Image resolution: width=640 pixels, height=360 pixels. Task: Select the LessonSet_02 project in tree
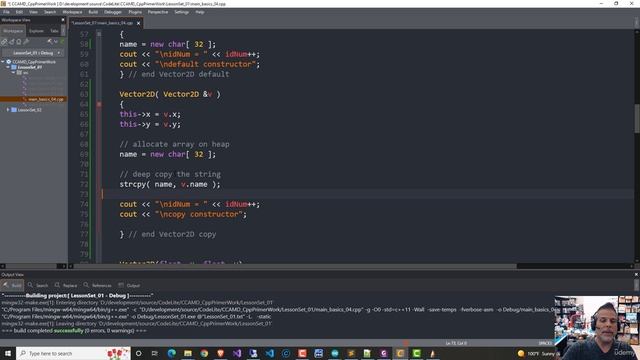(29, 110)
